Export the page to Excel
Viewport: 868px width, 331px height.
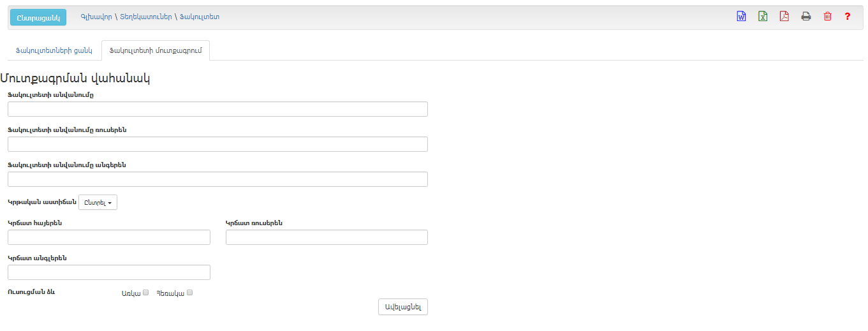click(x=763, y=17)
